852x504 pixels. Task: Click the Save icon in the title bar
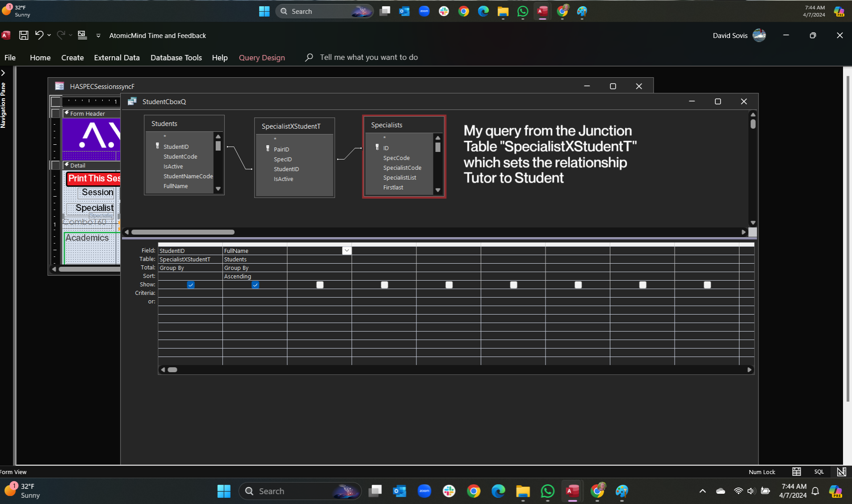click(x=24, y=35)
